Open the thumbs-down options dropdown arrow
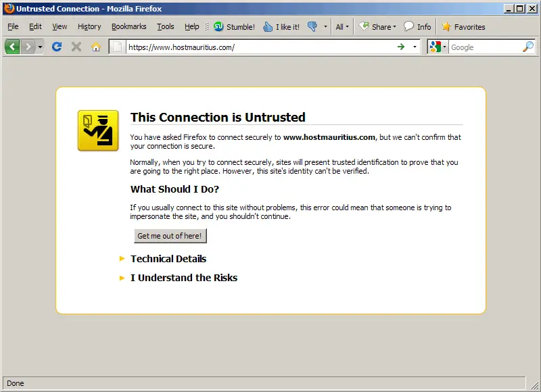 tap(325, 26)
